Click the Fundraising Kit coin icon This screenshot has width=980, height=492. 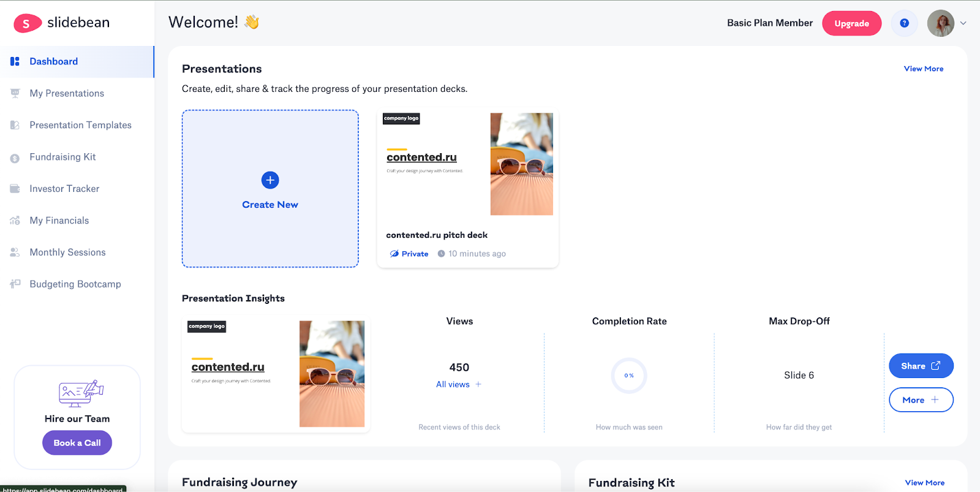click(x=15, y=158)
